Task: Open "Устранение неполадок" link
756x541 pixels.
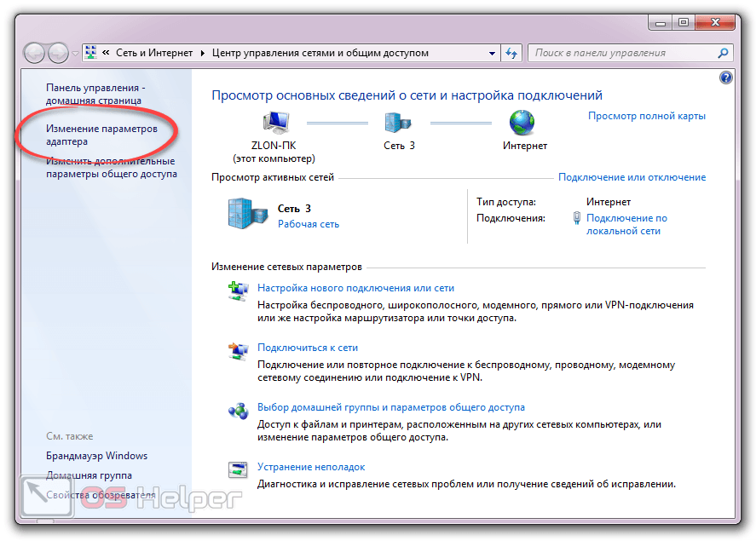Action: 311,467
